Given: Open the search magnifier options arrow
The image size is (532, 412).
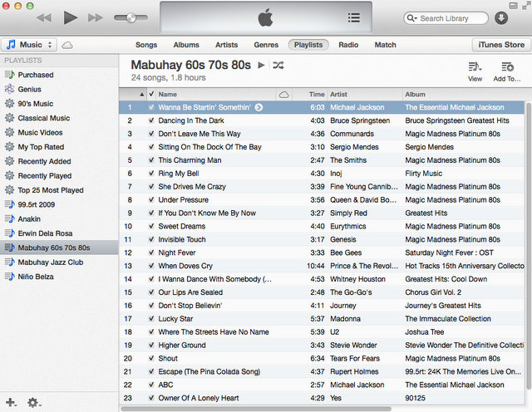Looking at the screenshot, I should [x=412, y=18].
